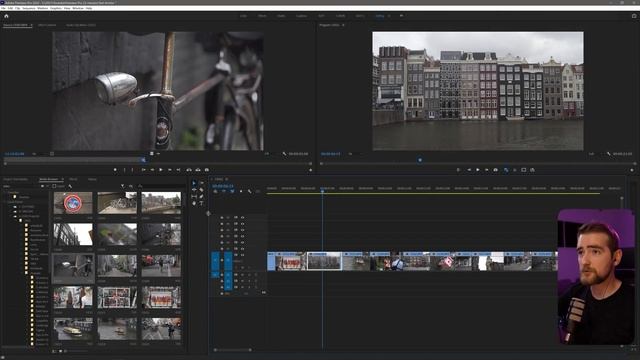Click the Source monitor timecode field
This screenshot has width=640, height=360.
14,154
